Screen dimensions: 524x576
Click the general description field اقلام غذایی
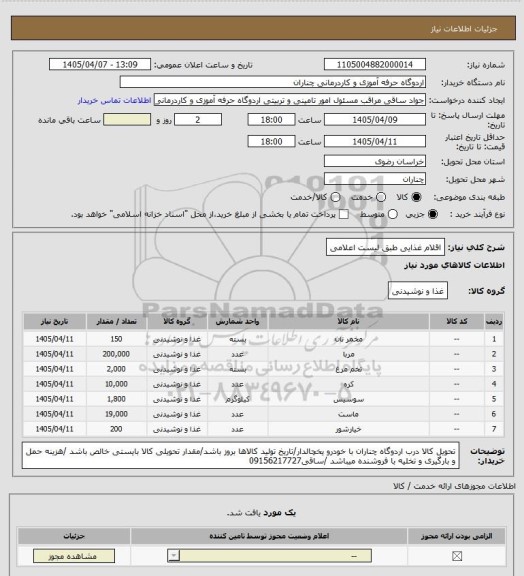pos(385,248)
